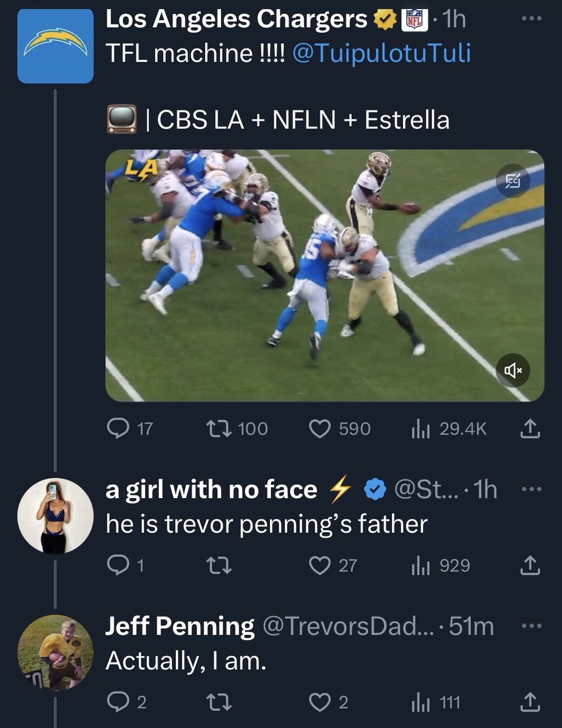Viewport: 562px width, 728px height.
Task: Open the @TuipulotuTuli mention link
Action: [x=381, y=53]
